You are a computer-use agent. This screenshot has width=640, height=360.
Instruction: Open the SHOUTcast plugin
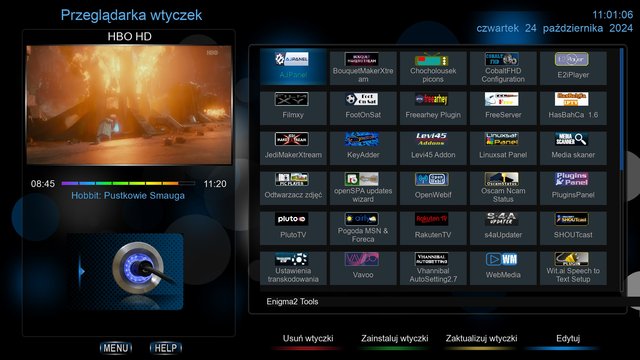click(573, 227)
